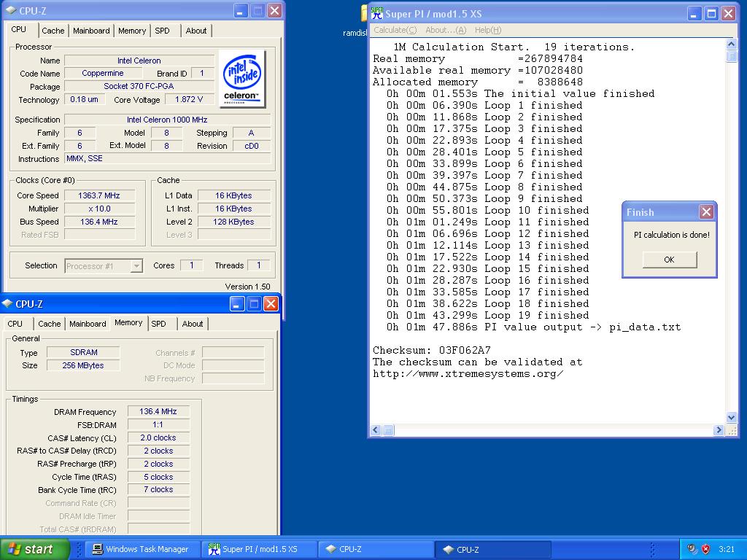Activate Super PI taskbar button
The height and width of the screenshot is (560, 747).
tap(259, 549)
